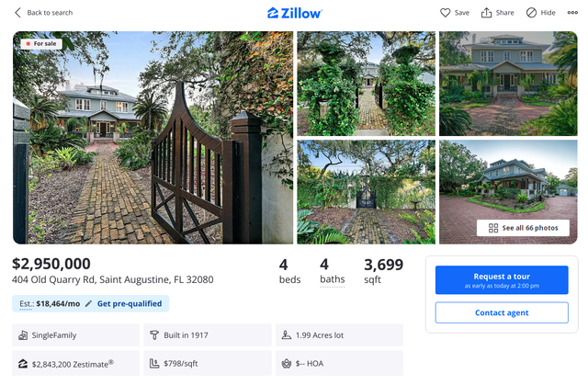Click the Request a tour button

502,280
